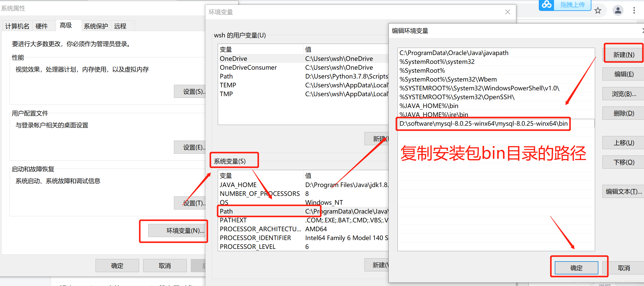
Task: Open the browser profile avatar icon
Action: [618, 10]
